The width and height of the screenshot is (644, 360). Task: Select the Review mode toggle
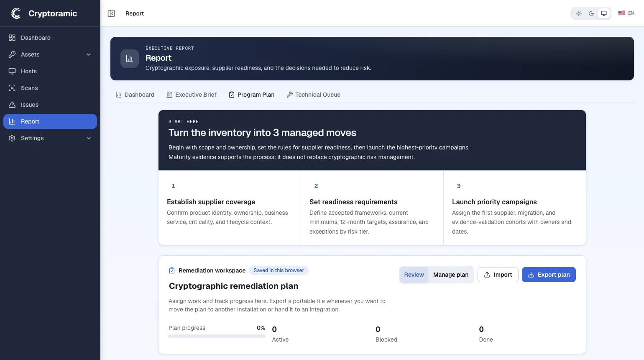[414, 275]
